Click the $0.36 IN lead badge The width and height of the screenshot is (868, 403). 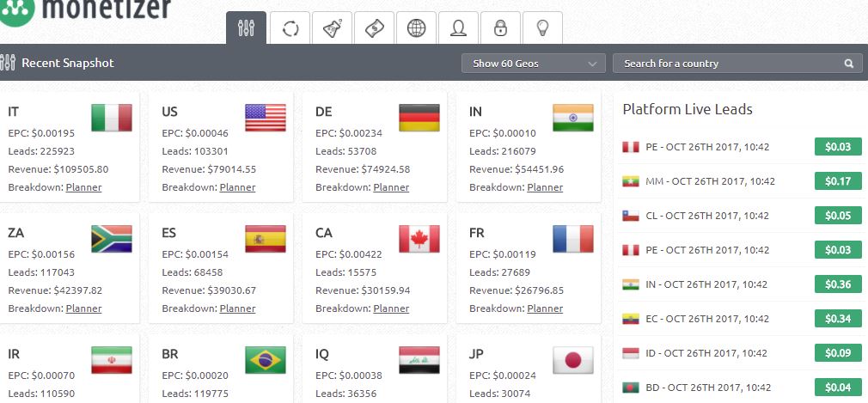837,284
